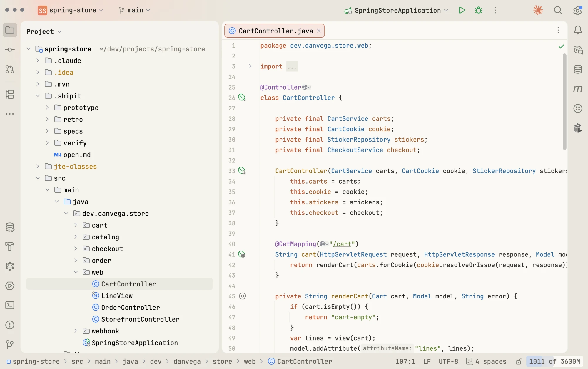Expand the .claude folder
The image size is (588, 369).
38,61
